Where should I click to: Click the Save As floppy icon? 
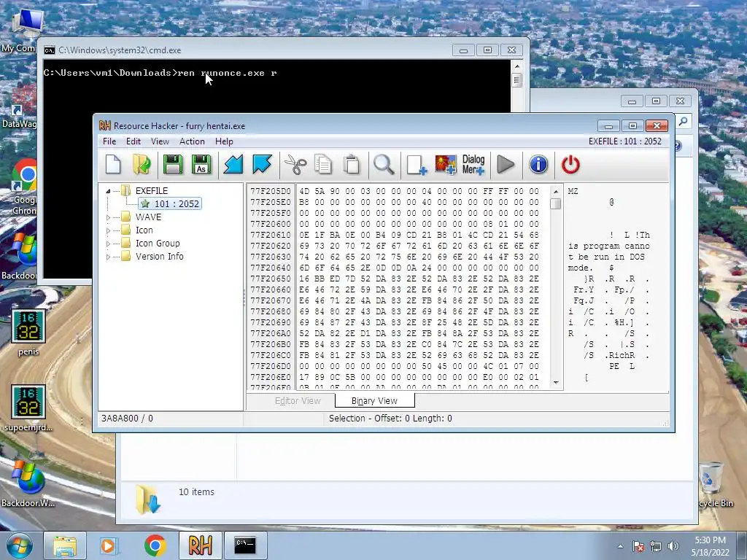(201, 165)
